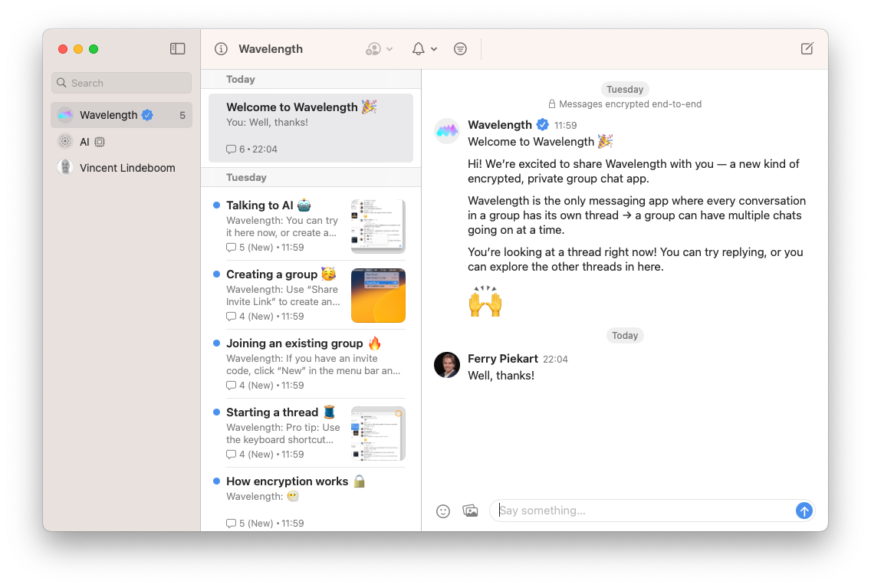Click Vincent Lindeboom's avatar in sidebar
The image size is (871, 588).
pyautogui.click(x=65, y=168)
